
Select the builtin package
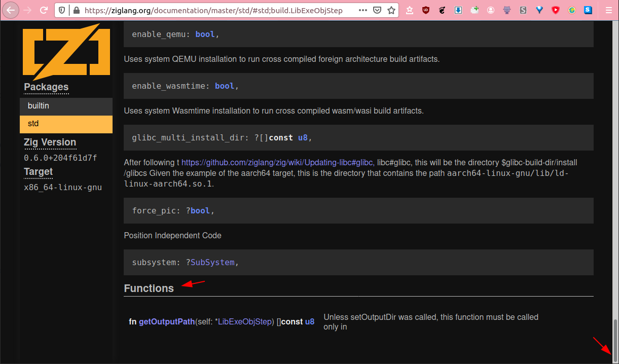click(x=66, y=106)
